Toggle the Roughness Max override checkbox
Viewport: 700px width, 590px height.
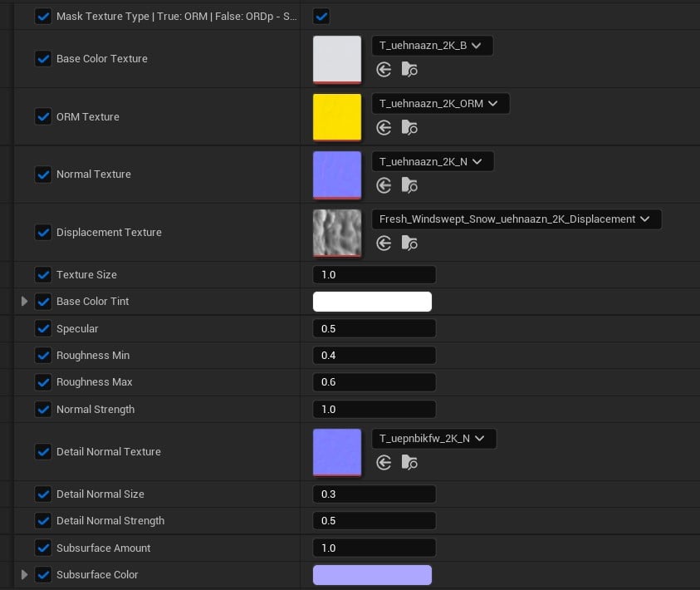(x=43, y=382)
